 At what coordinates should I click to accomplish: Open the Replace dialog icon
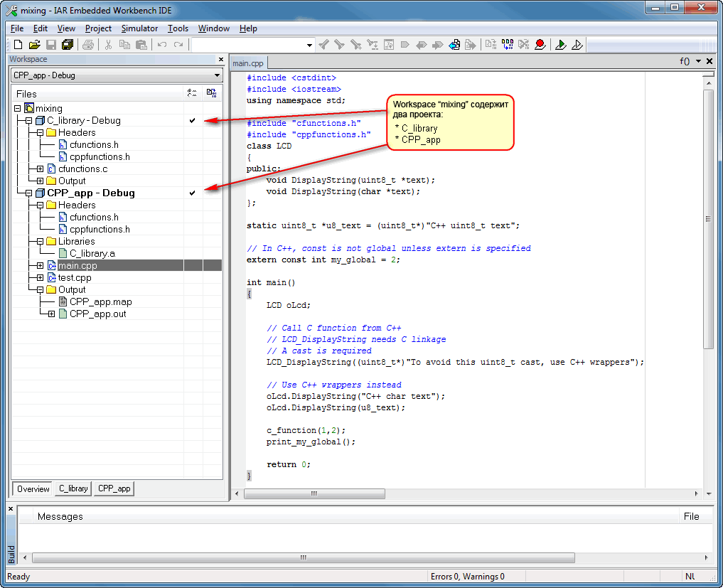(373, 45)
